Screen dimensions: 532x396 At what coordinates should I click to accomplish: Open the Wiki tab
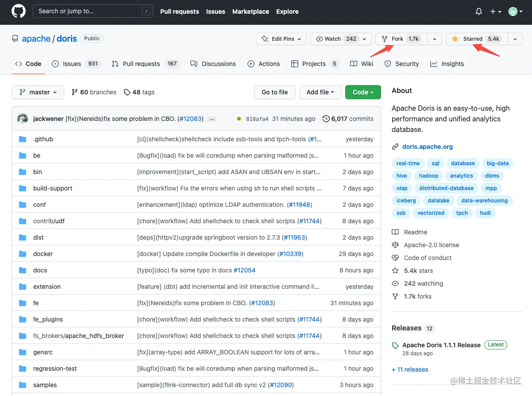pos(362,64)
